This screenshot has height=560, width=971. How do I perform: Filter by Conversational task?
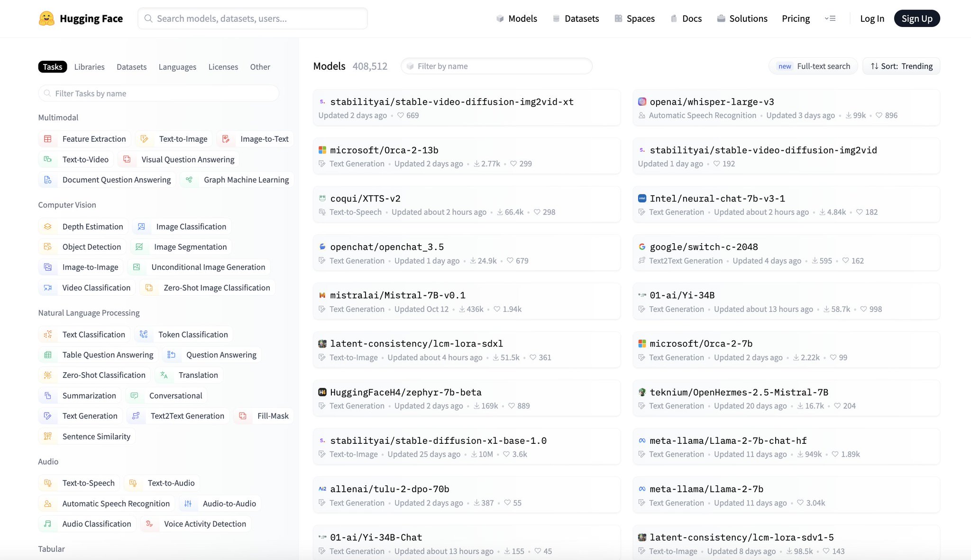coord(166,395)
